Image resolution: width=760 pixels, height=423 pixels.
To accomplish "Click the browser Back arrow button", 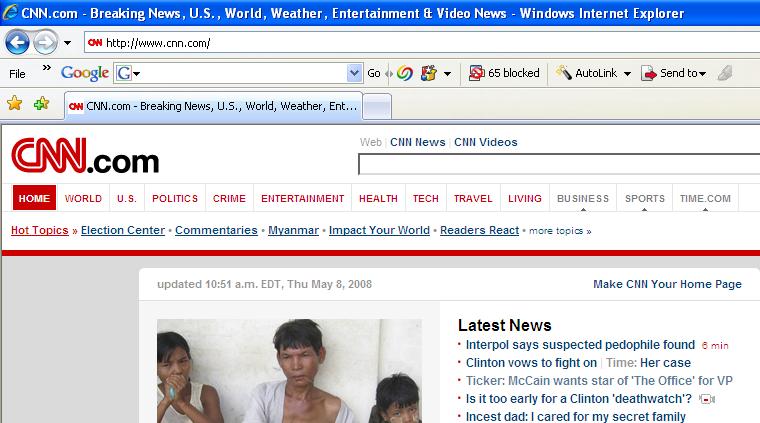I will (x=17, y=43).
